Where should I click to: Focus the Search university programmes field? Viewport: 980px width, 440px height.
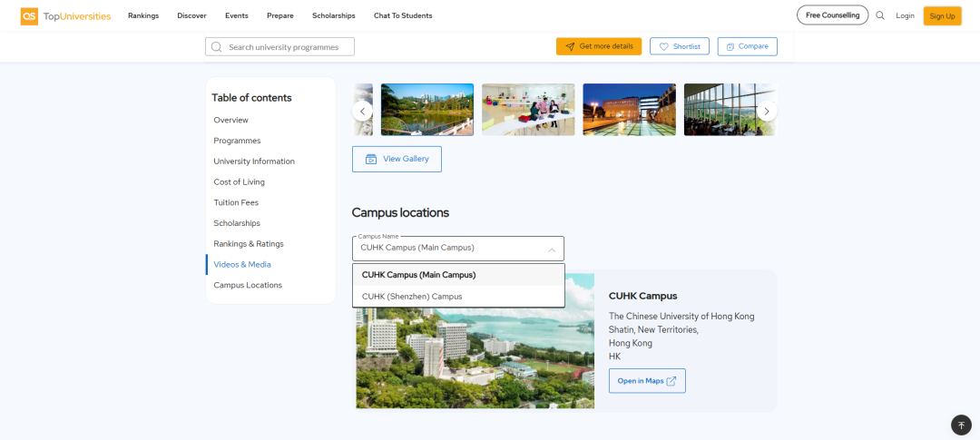[x=280, y=47]
